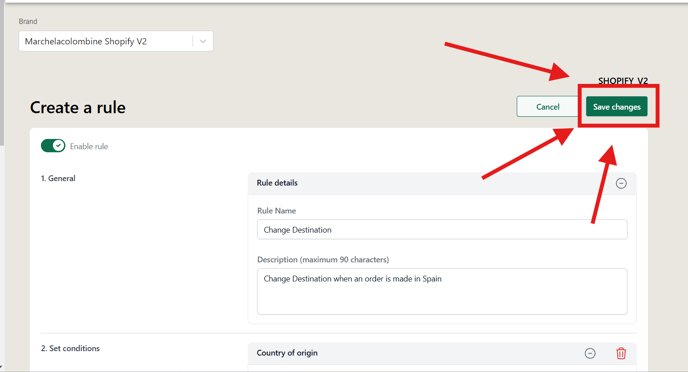Screen dimensions: 688x372
Task: Click the Country of origin panel header
Action: (442, 353)
